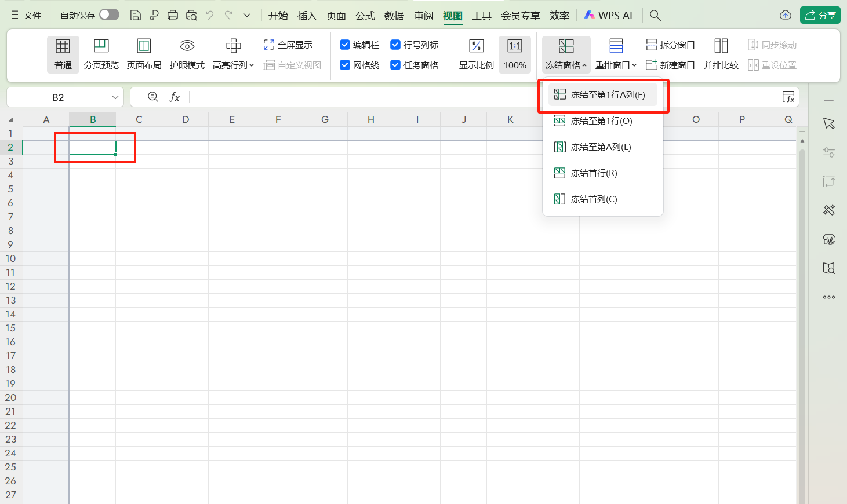This screenshot has width=847, height=504.
Task: Click the selection arrow tool in sidebar
Action: coord(829,123)
